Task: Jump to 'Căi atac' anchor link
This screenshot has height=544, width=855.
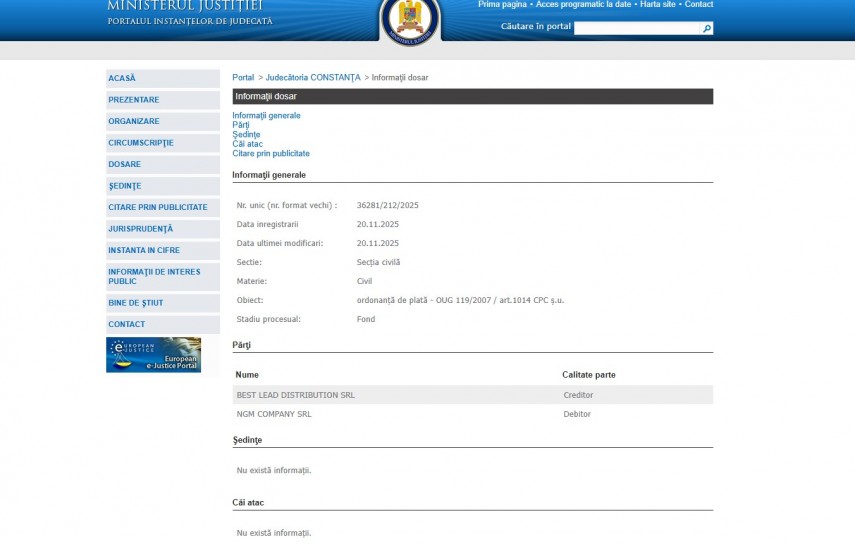Action: [247, 144]
